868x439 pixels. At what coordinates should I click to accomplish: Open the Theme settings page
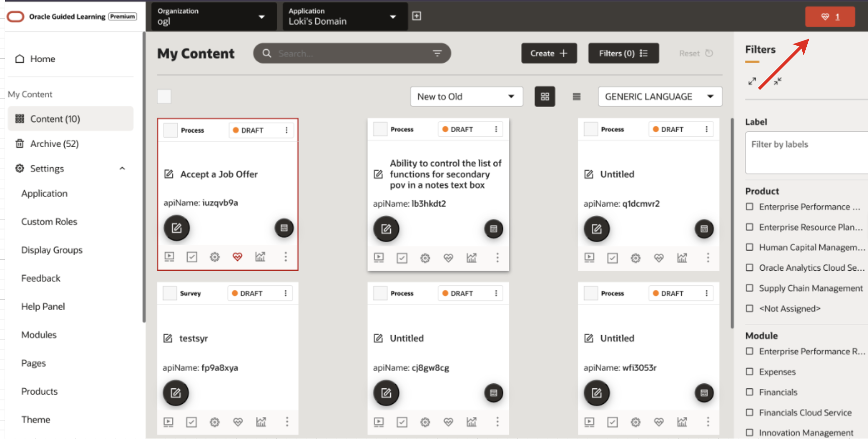[36, 419]
